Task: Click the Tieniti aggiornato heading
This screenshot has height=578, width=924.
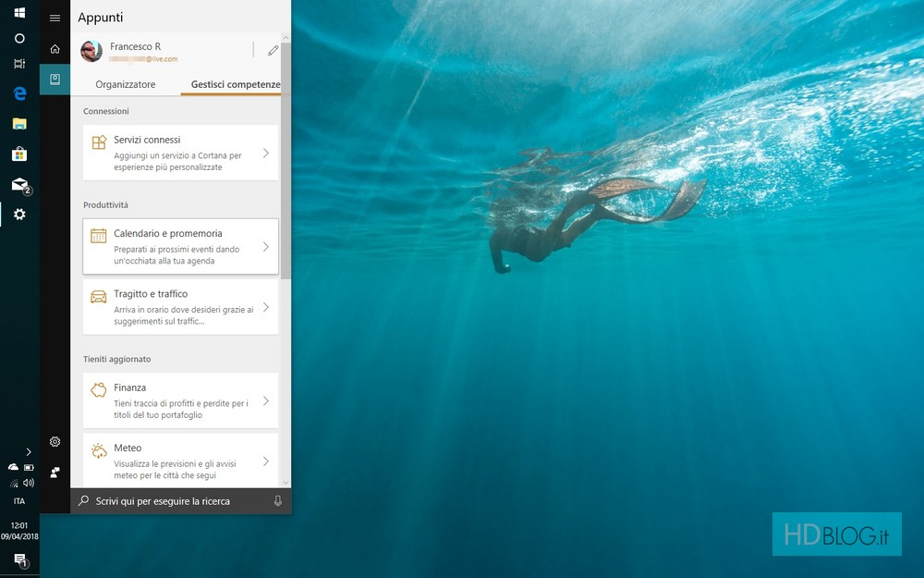Action: click(116, 359)
